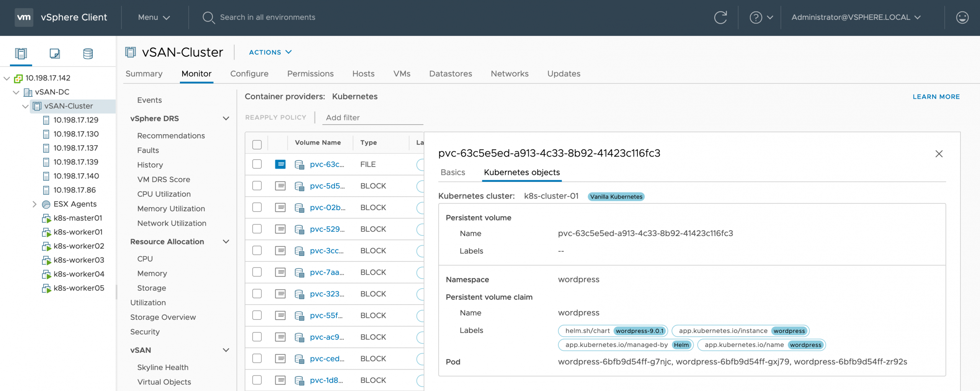Viewport: 980px width, 391px height.
Task: Check the box for pvc-63c... volume
Action: (257, 164)
